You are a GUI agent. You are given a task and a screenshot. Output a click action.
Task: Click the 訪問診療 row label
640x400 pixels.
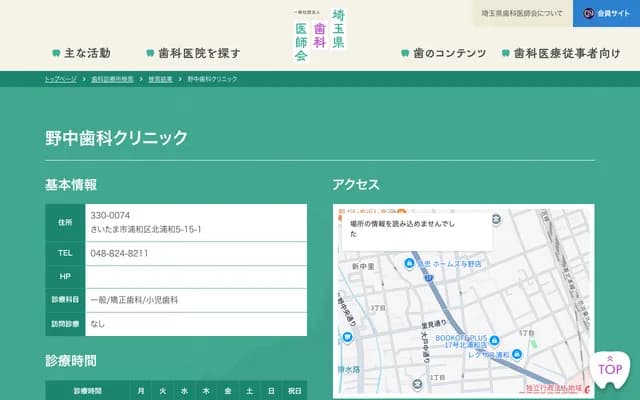[65, 324]
